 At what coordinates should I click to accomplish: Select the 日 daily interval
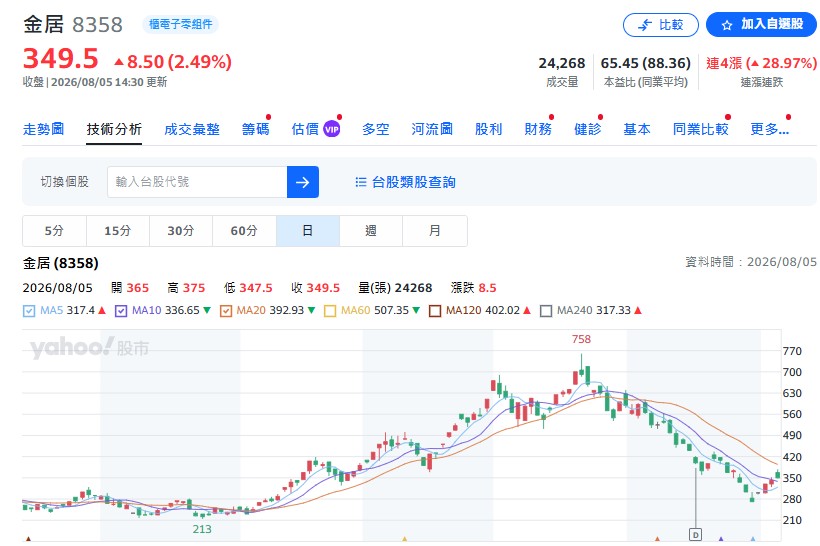pos(308,231)
